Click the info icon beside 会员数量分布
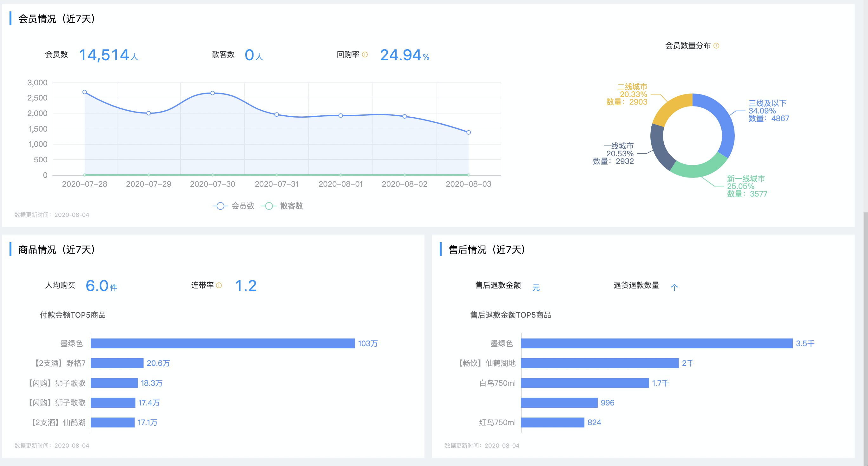868x466 pixels. click(716, 45)
